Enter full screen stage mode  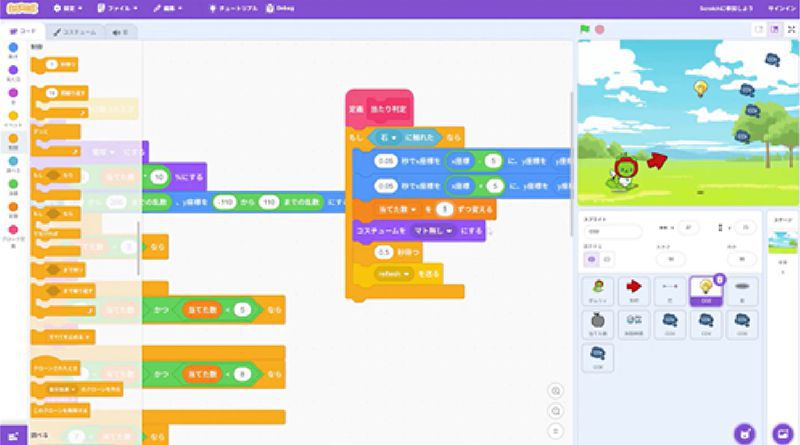pos(791,30)
